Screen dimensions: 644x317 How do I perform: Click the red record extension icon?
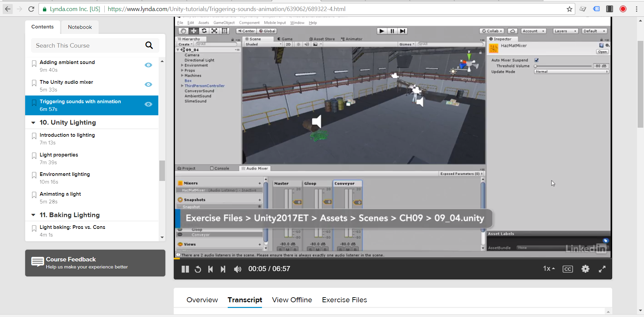point(623,9)
